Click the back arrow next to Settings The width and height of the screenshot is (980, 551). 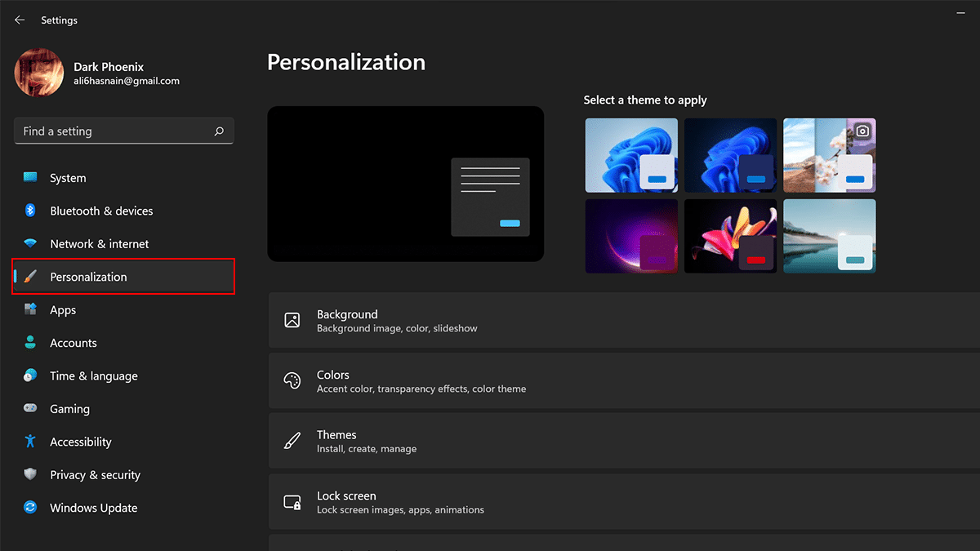20,20
